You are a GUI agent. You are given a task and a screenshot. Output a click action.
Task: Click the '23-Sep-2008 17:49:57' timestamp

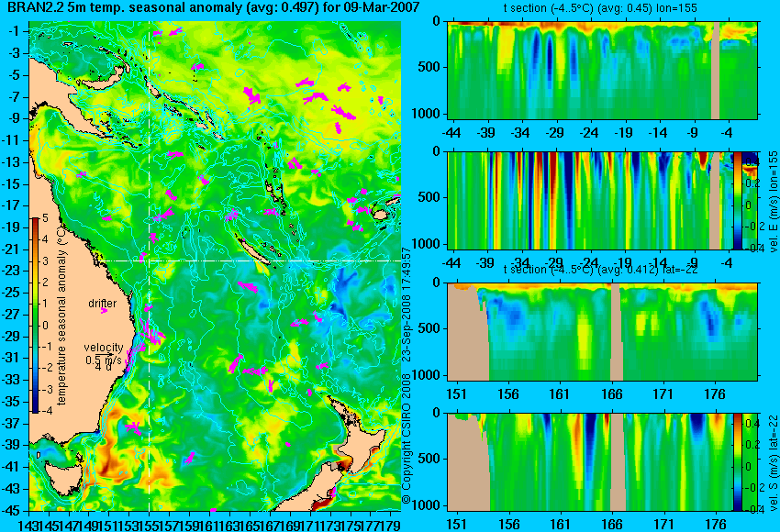click(407, 305)
